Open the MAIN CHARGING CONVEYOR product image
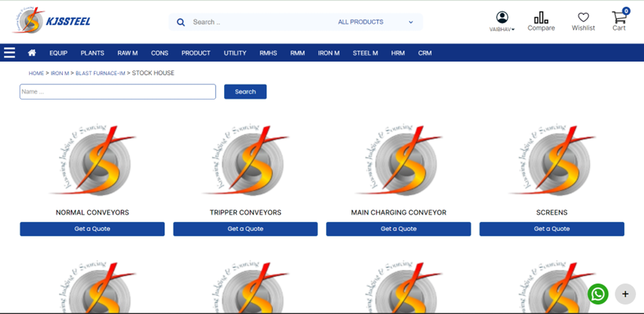Image resolution: width=644 pixels, height=314 pixels. point(399,160)
